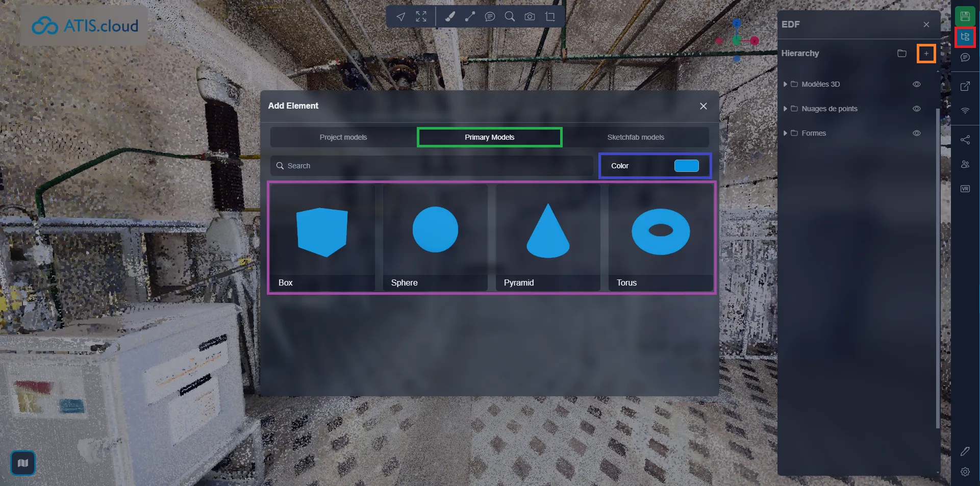980x486 pixels.
Task: Select the crop tool
Action: pos(550,16)
